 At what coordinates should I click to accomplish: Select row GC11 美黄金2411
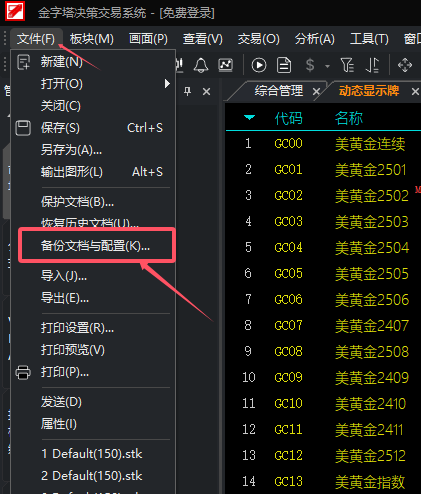323,430
